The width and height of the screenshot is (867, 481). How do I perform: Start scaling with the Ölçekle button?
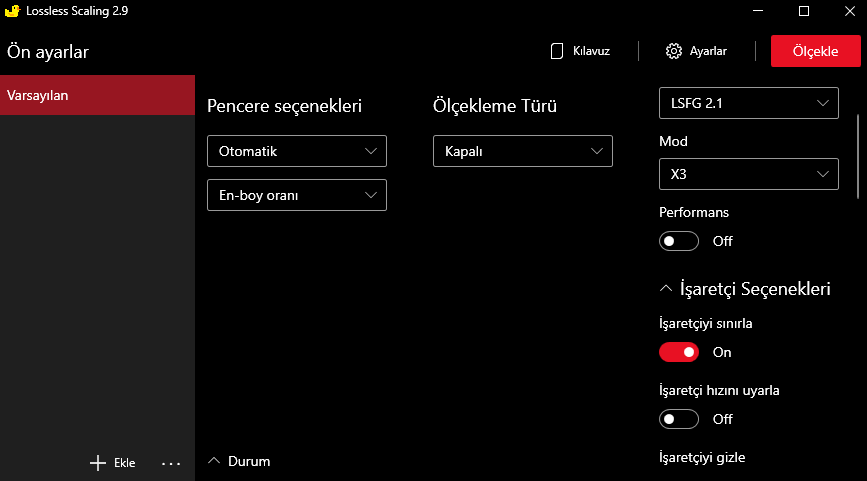(816, 51)
